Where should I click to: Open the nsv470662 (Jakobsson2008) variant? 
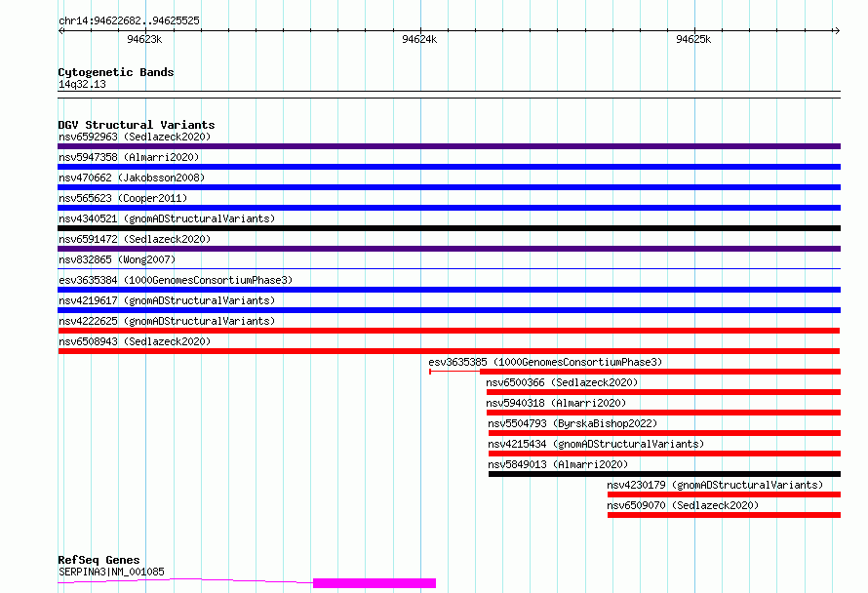click(132, 178)
